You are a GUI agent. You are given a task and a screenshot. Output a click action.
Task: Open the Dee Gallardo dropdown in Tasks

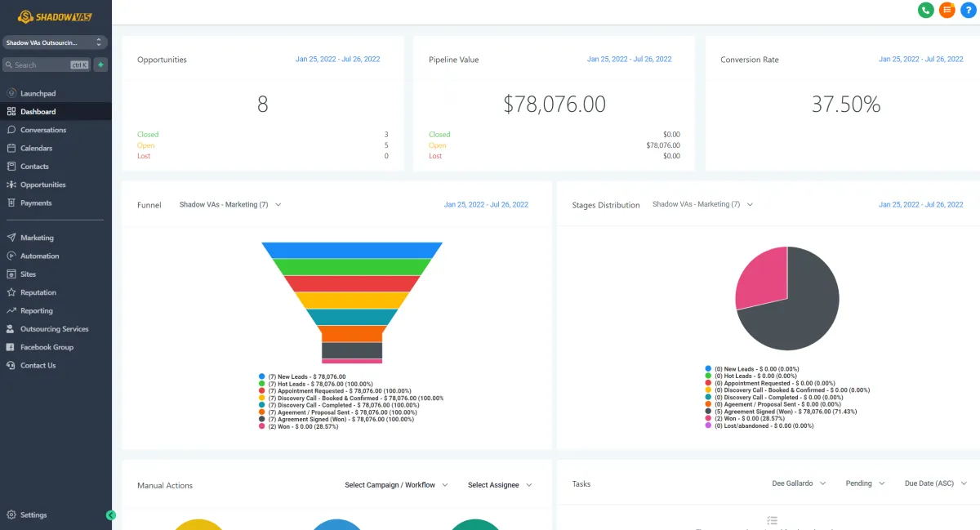[x=799, y=483]
